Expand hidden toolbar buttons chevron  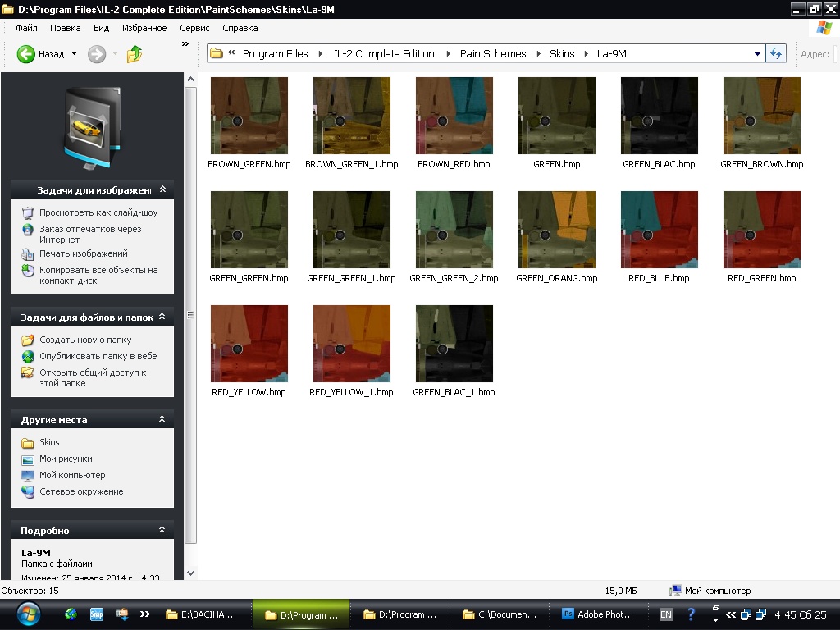click(185, 44)
